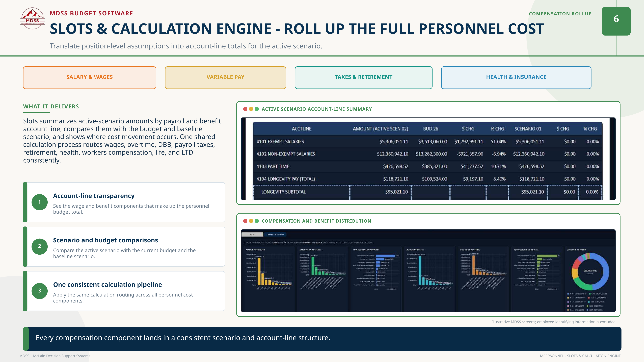Click the MDSS mountain logo
Image resolution: width=644 pixels, height=362 pixels.
point(33,18)
